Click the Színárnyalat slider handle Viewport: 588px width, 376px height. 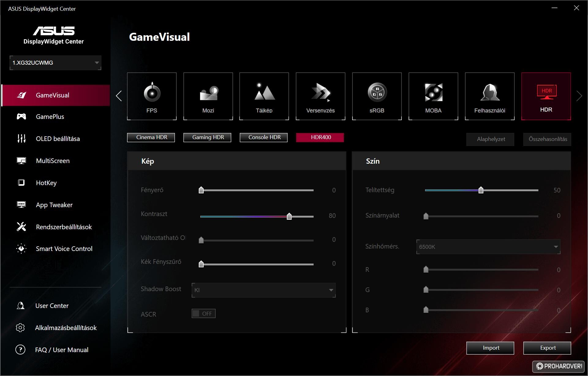tap(426, 216)
